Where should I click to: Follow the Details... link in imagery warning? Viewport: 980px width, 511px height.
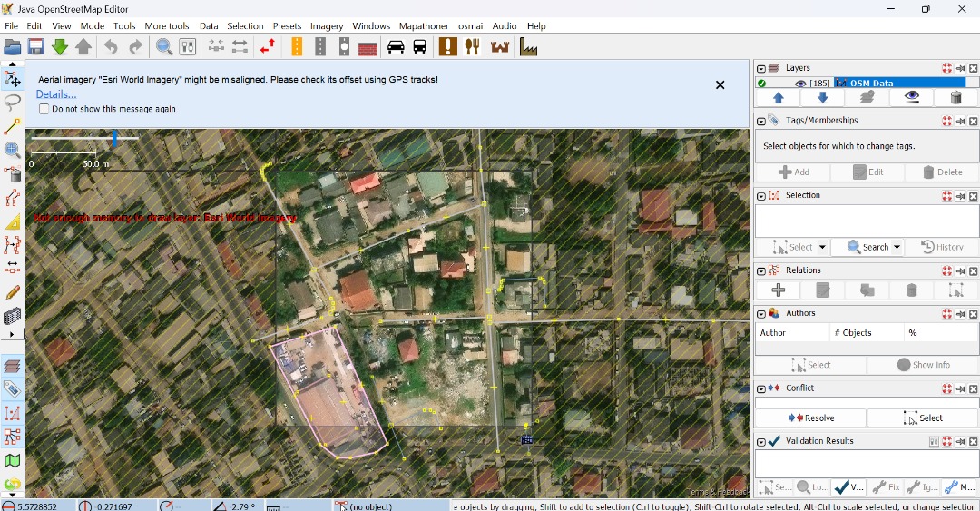(x=56, y=94)
